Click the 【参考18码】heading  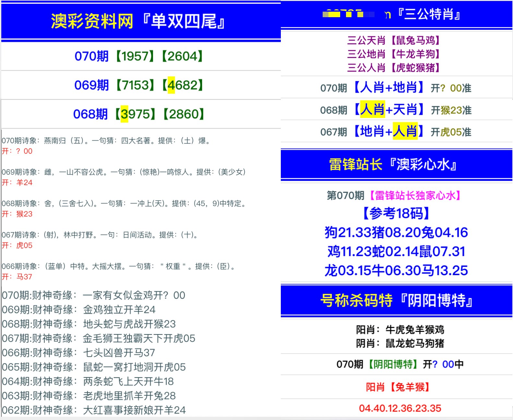coord(396,213)
